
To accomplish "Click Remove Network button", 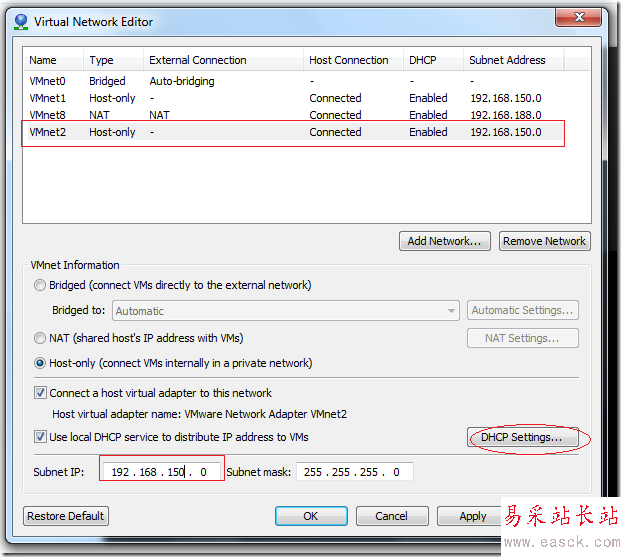I will click(545, 241).
